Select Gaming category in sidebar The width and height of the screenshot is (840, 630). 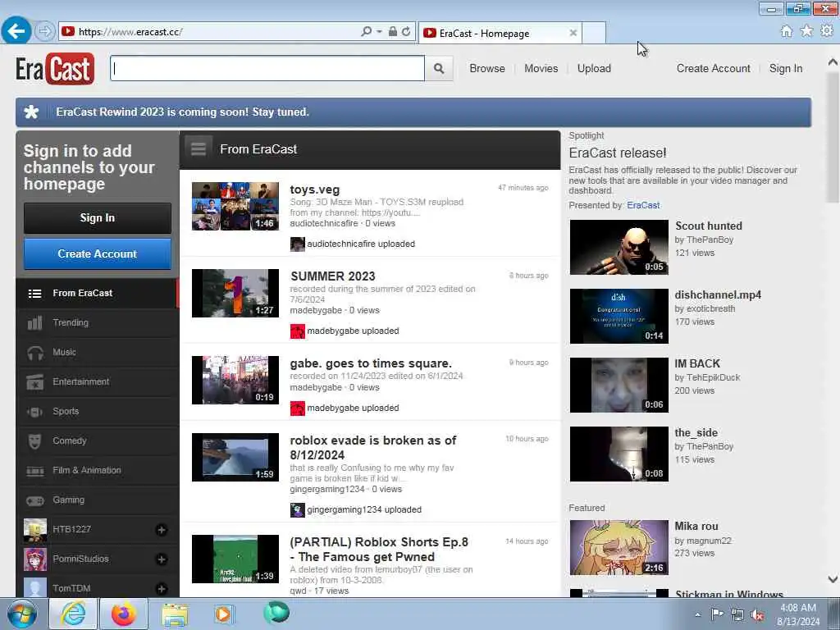(97, 500)
